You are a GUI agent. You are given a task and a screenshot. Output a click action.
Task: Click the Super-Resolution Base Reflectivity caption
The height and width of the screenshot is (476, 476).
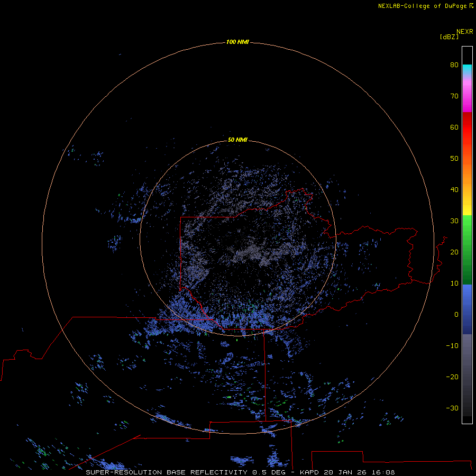tap(186, 472)
